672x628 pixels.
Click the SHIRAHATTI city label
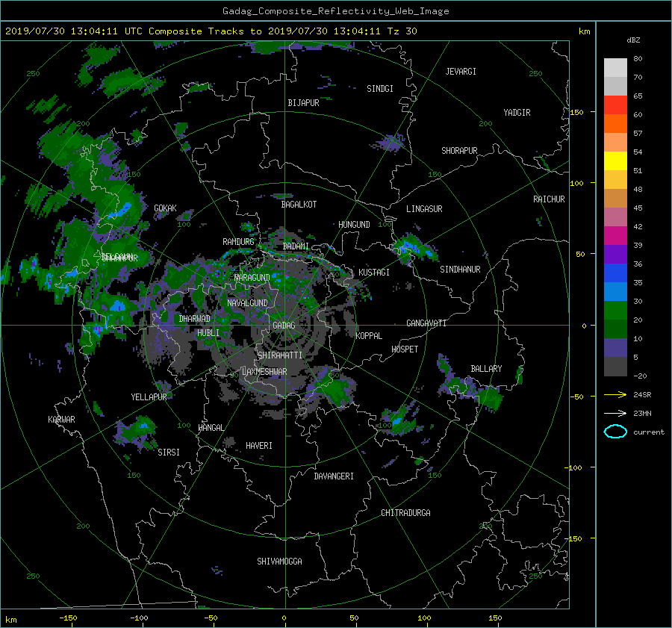[x=280, y=355]
